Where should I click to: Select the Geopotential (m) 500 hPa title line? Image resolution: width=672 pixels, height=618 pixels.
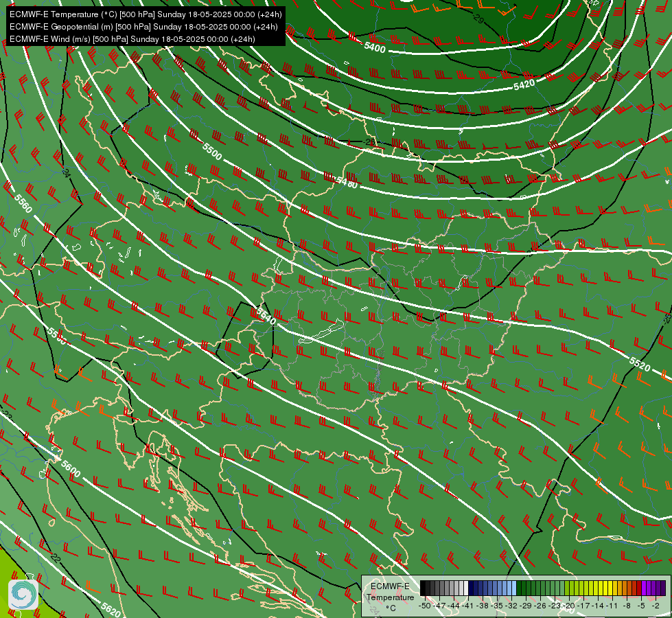(143, 27)
